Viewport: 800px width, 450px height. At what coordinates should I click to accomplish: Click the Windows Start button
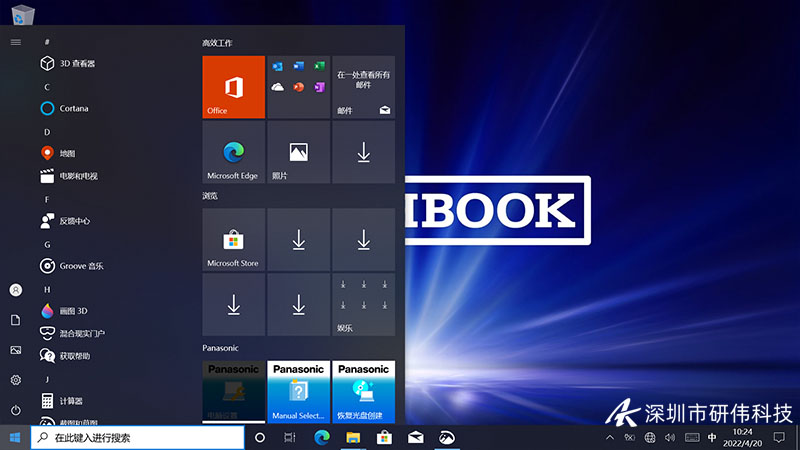point(15,438)
